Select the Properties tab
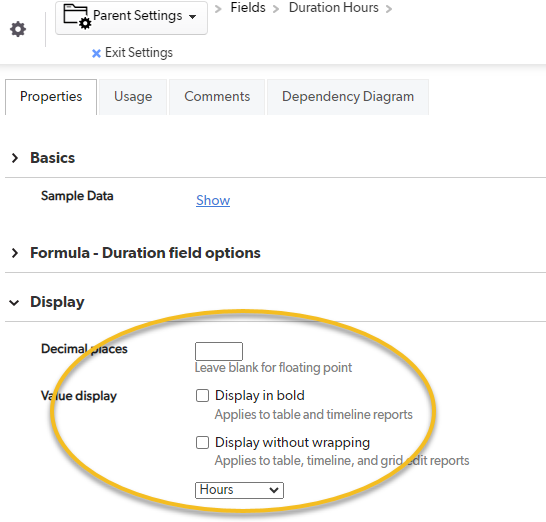Viewport: 546px width, 522px height. click(x=51, y=97)
